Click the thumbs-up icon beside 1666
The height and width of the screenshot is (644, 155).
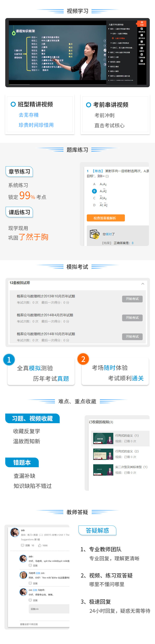click(40, 545)
